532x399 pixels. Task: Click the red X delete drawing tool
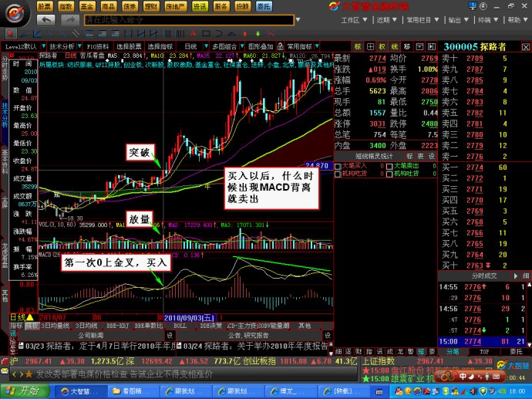coord(271,34)
